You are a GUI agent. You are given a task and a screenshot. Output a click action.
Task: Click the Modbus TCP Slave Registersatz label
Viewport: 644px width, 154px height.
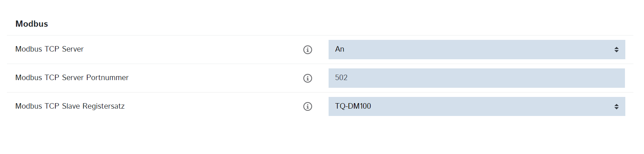click(x=70, y=106)
